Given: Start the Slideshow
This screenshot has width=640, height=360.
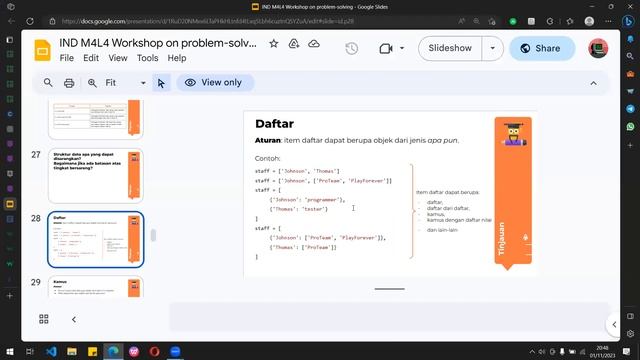Looking at the screenshot, I should pyautogui.click(x=450, y=48).
